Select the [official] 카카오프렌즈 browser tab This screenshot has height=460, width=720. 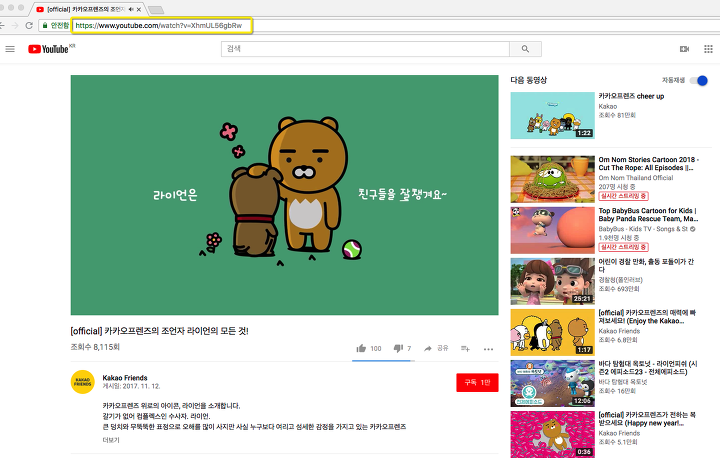point(85,9)
